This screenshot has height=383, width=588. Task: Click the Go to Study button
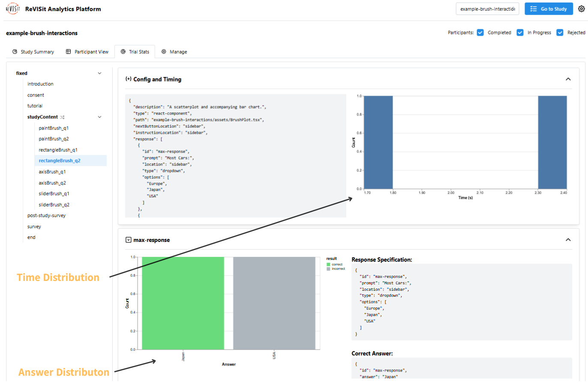pyautogui.click(x=549, y=9)
